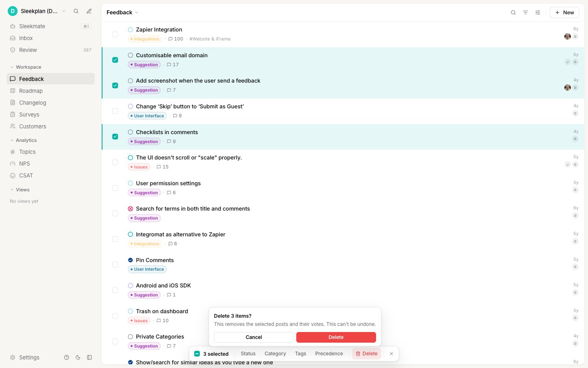Close the bulk selection bar X
The width and height of the screenshot is (588, 368).
tap(391, 354)
